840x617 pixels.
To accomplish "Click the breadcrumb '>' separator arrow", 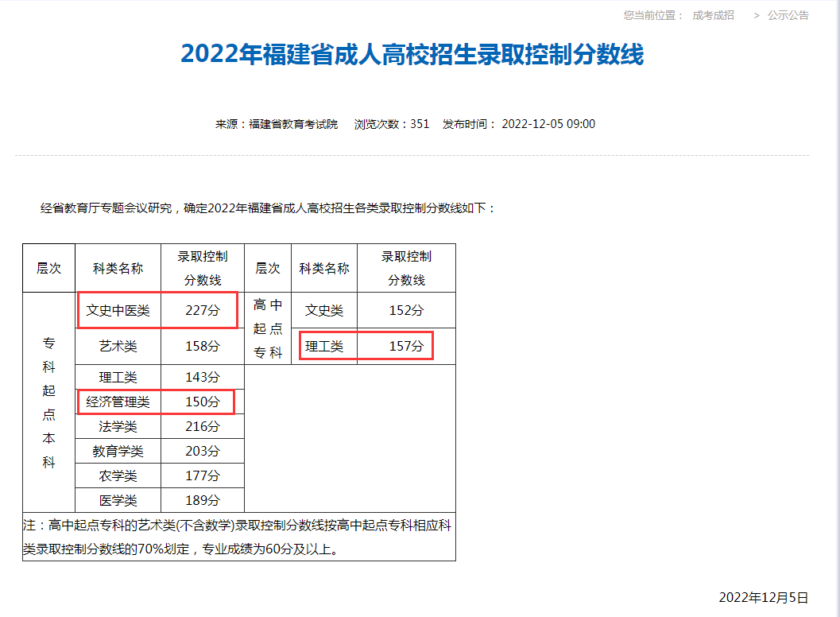I will [x=757, y=15].
